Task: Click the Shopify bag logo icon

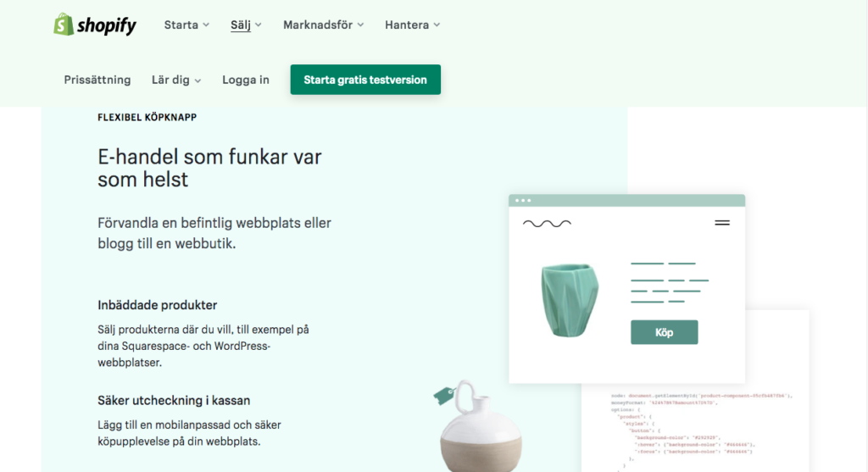Action: (x=63, y=25)
